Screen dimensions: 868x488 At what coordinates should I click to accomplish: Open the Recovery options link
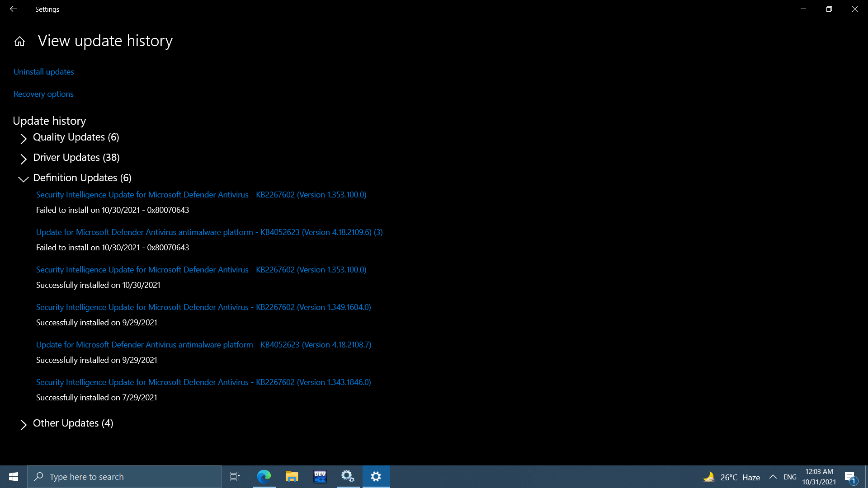coord(43,94)
